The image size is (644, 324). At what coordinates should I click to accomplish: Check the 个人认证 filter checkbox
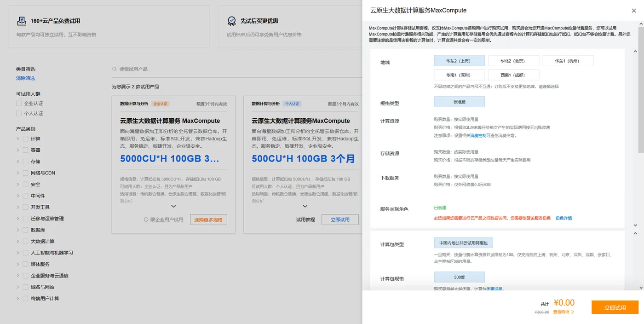click(19, 113)
